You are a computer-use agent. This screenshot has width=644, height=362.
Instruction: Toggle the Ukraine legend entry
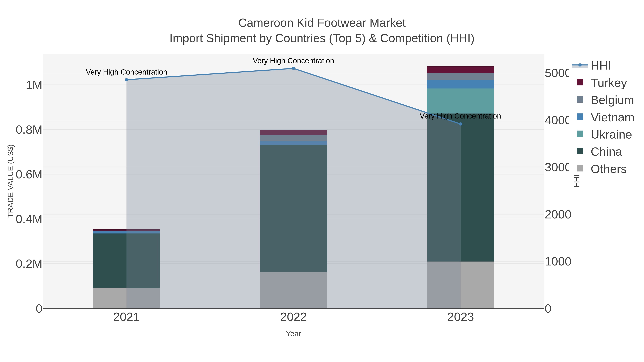click(604, 134)
